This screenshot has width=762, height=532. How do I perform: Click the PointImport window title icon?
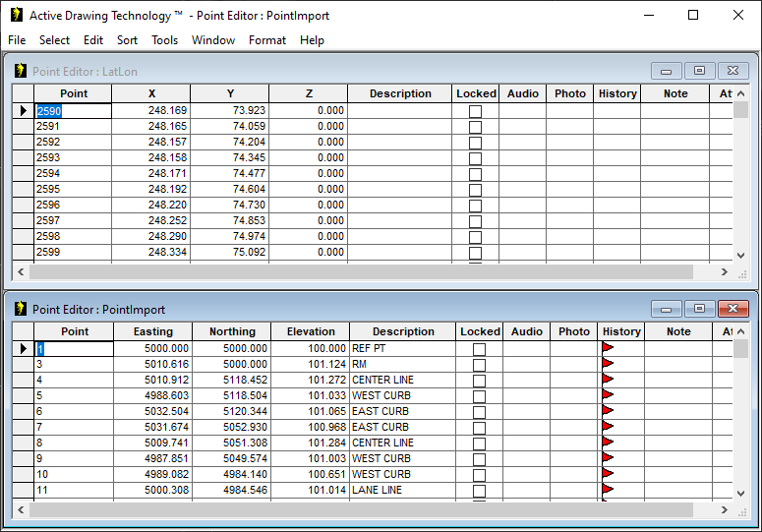pyautogui.click(x=20, y=309)
